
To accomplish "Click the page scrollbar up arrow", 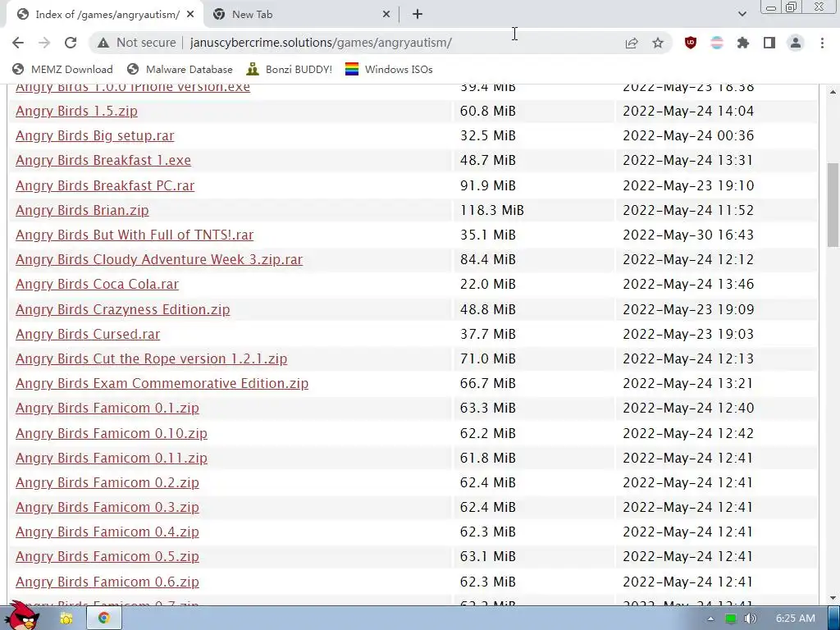I will [x=833, y=92].
